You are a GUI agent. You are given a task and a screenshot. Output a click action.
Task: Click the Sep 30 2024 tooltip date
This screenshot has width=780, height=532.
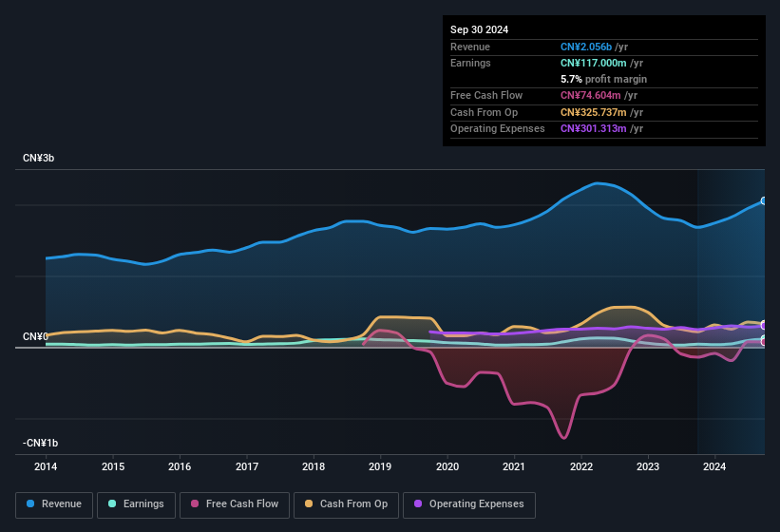479,29
